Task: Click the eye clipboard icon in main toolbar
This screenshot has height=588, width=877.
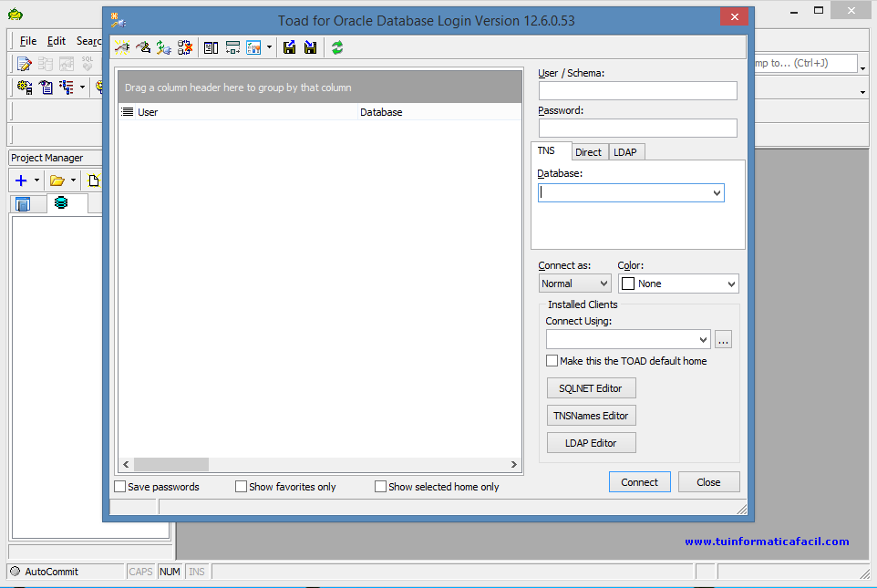Action: pyautogui.click(x=46, y=88)
